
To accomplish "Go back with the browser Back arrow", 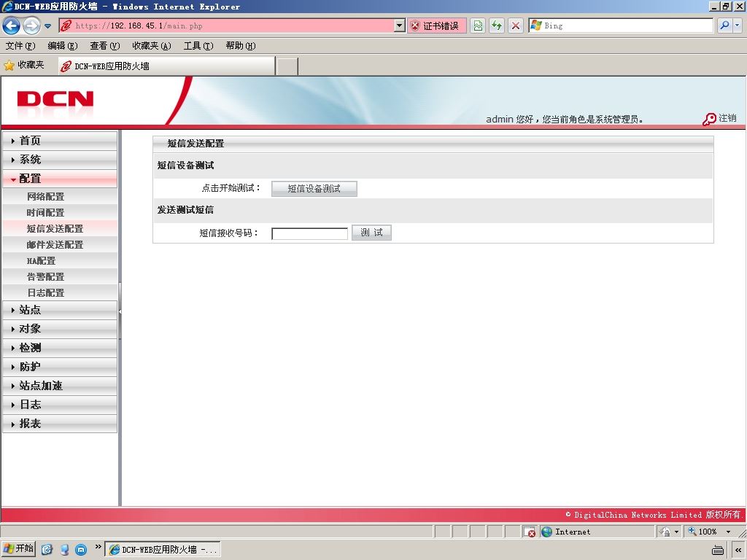I will 12,26.
